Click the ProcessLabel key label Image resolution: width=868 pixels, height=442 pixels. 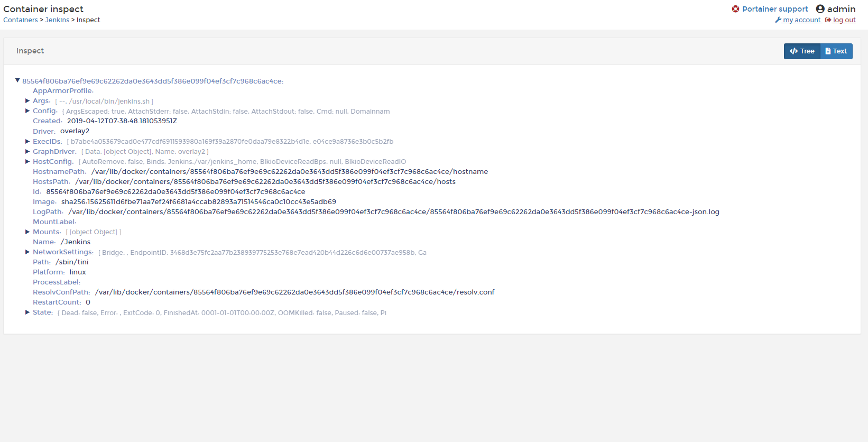coord(57,282)
